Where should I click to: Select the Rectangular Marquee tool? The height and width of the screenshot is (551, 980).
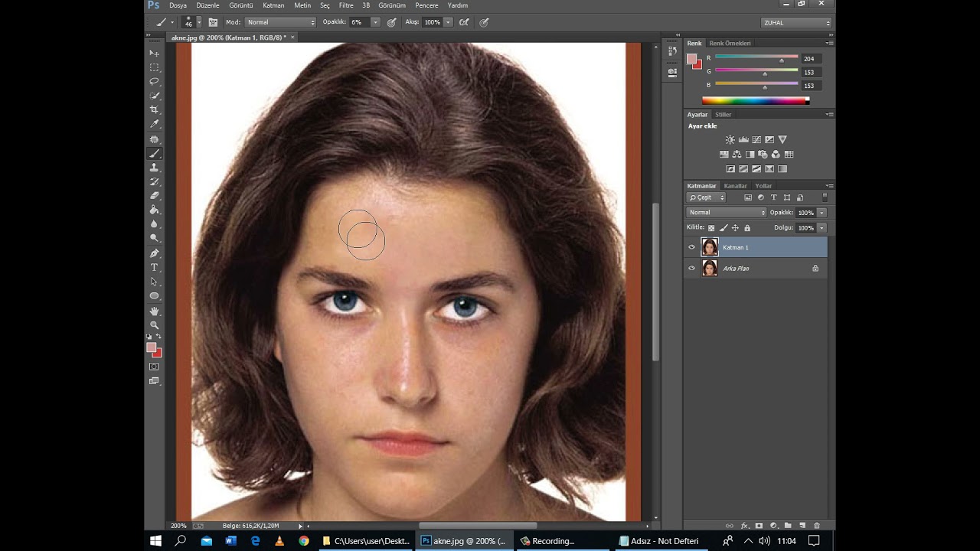click(x=154, y=67)
